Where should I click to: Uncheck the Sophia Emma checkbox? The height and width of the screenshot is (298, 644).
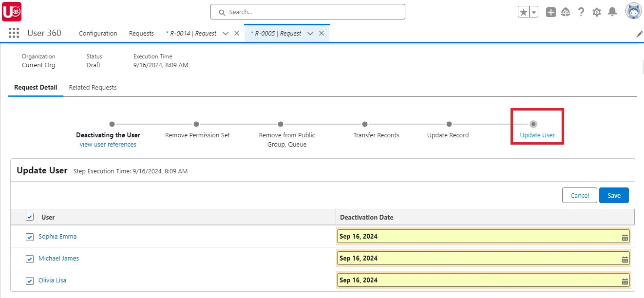30,237
